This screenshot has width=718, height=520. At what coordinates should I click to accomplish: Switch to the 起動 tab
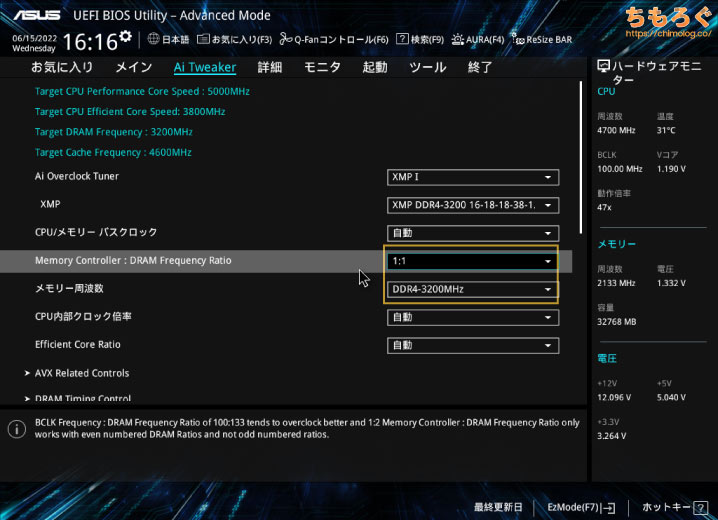tap(375, 67)
